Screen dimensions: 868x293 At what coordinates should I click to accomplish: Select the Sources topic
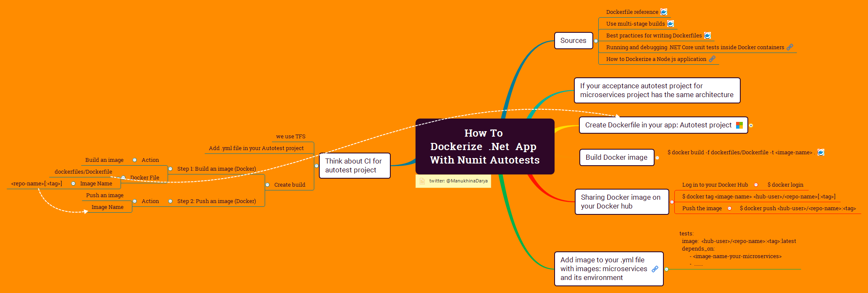point(573,41)
